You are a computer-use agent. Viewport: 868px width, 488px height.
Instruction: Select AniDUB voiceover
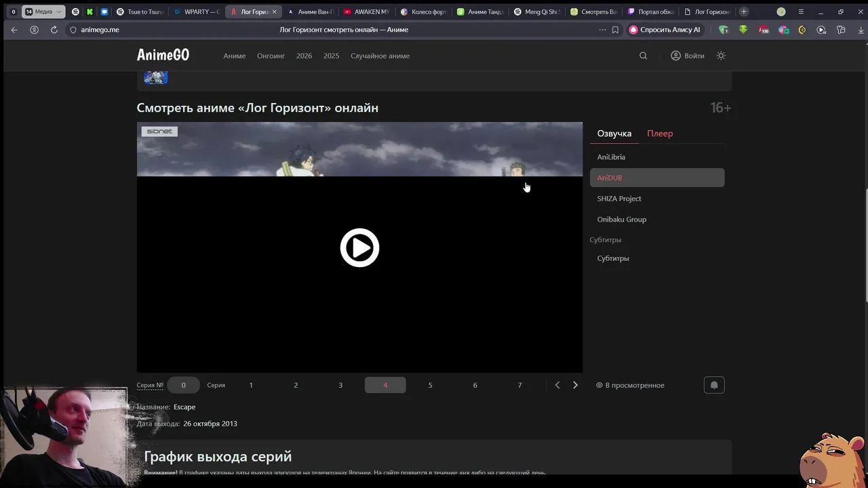coord(657,178)
